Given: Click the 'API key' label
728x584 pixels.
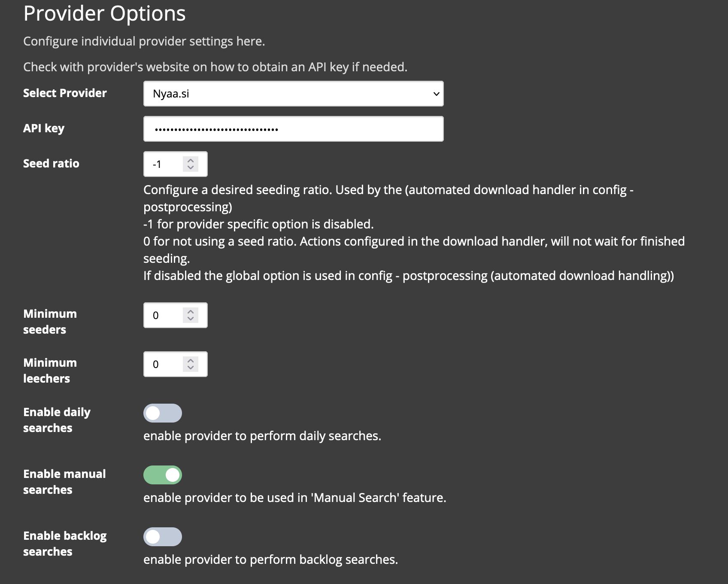Looking at the screenshot, I should coord(44,128).
